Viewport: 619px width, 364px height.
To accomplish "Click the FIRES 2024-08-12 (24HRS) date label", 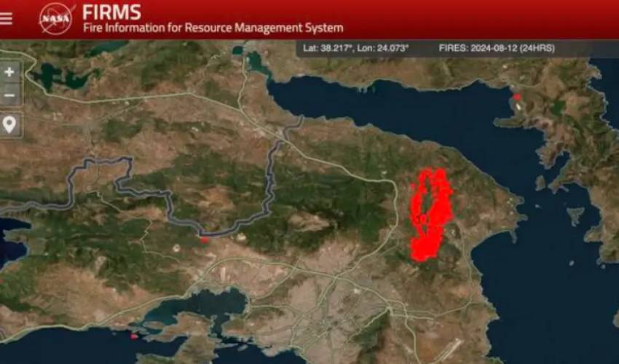I will [496, 48].
